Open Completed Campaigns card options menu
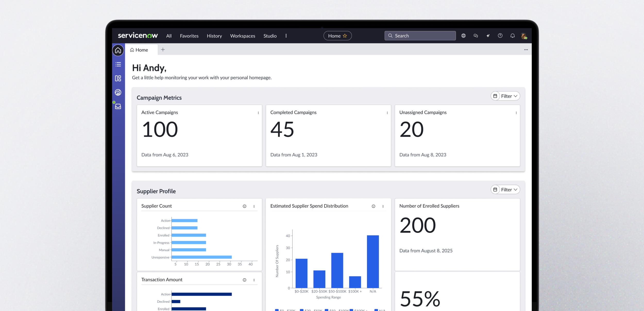Screen dimensions: 644x311 [x=387, y=113]
